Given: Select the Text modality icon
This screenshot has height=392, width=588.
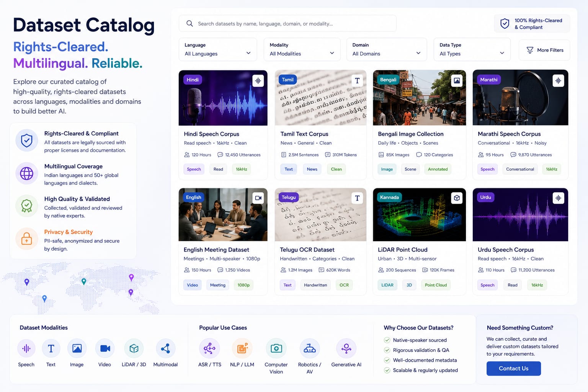Looking at the screenshot, I should click(x=51, y=348).
